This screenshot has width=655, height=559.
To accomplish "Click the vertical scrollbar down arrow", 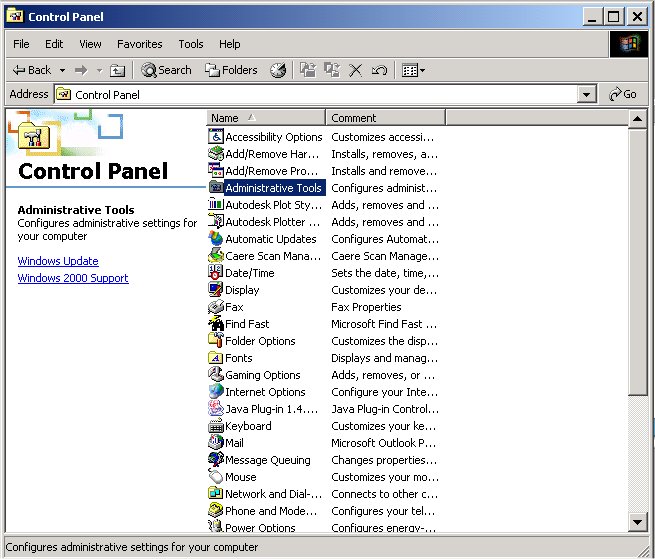I will (x=637, y=523).
